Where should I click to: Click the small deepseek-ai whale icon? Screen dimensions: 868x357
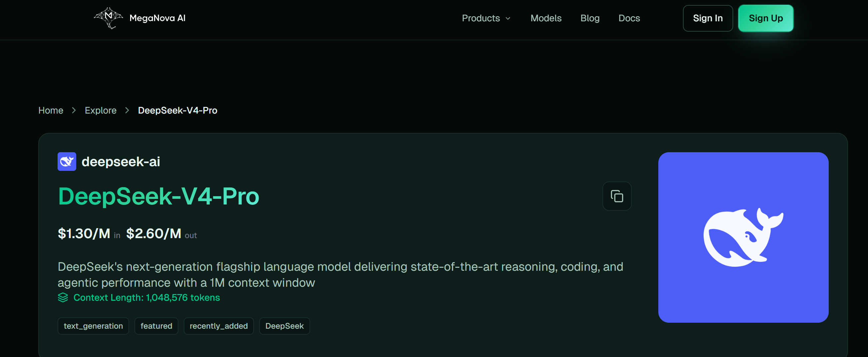click(67, 162)
